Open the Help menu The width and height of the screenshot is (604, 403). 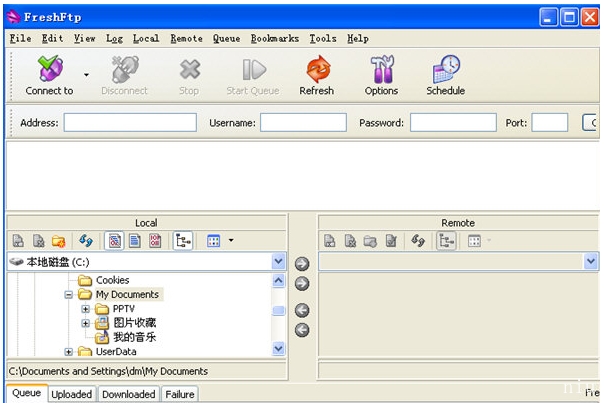[358, 39]
